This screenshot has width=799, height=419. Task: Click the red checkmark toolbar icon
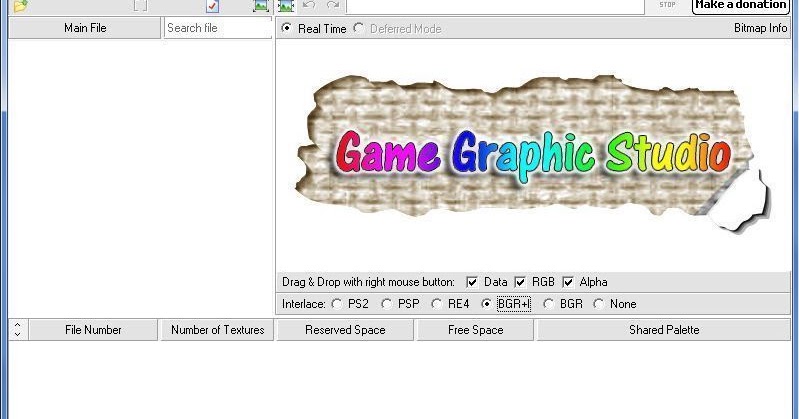pyautogui.click(x=212, y=6)
